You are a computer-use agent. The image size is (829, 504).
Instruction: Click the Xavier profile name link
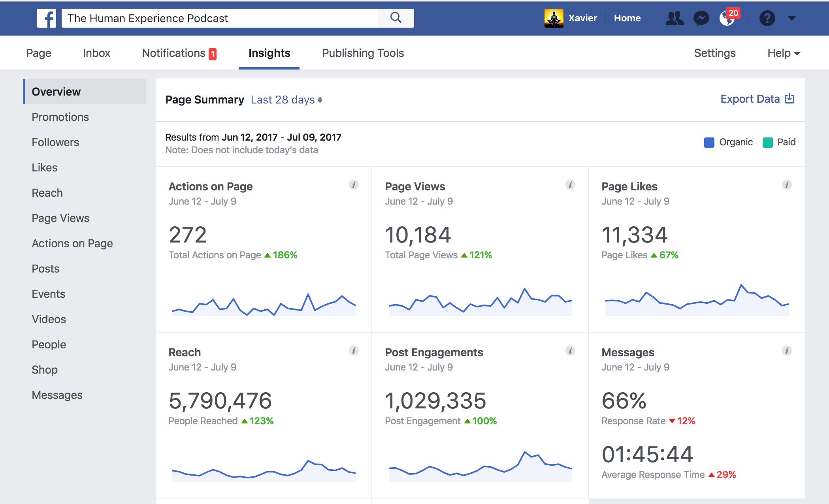(x=582, y=18)
